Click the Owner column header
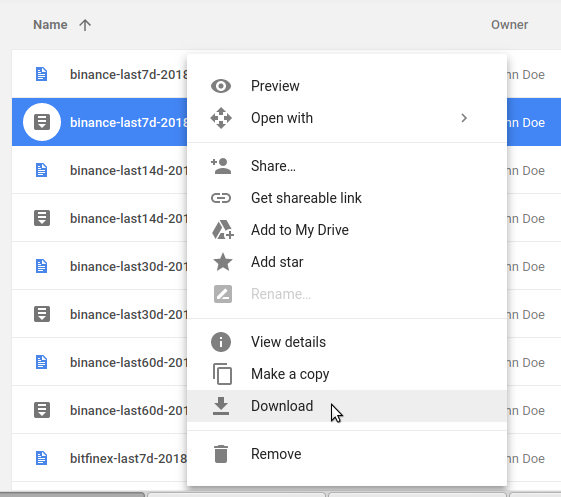Image resolution: width=561 pixels, height=497 pixels. point(509,25)
